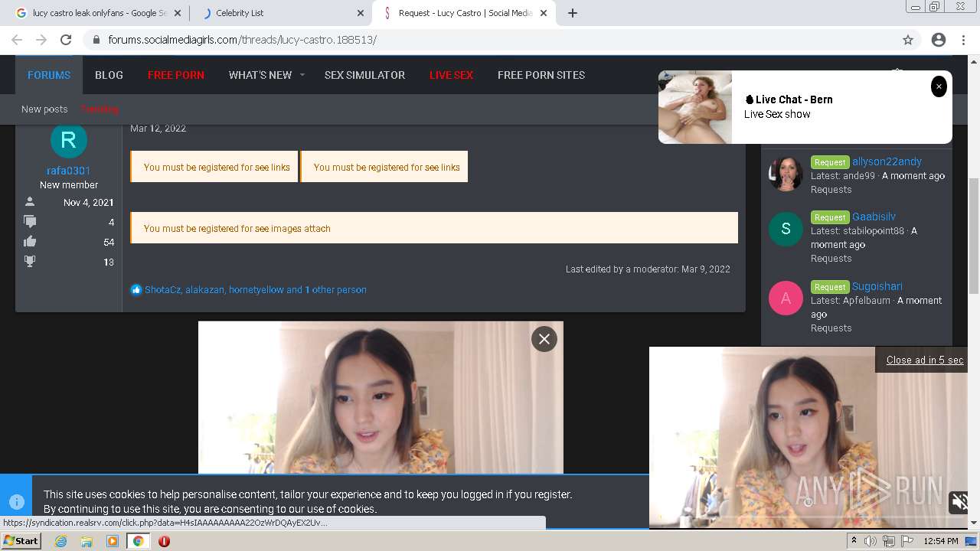Image resolution: width=980 pixels, height=551 pixels.
Task: Open the allyson22andy request thread
Action: click(887, 161)
